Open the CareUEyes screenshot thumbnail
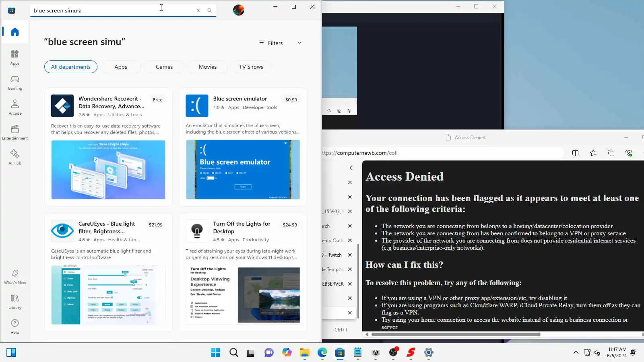The image size is (644, 362). coord(108,295)
